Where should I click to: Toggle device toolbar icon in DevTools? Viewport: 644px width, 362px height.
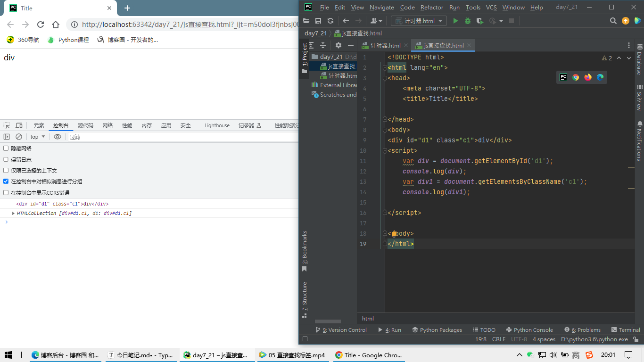pos(19,125)
